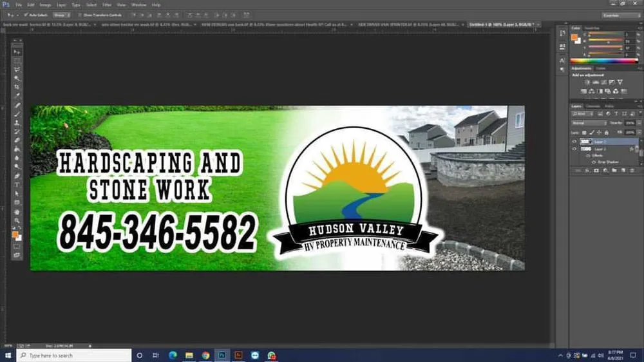644x362 pixels.
Task: Open the Auto-Select Group dropdown
Action: pos(62,15)
